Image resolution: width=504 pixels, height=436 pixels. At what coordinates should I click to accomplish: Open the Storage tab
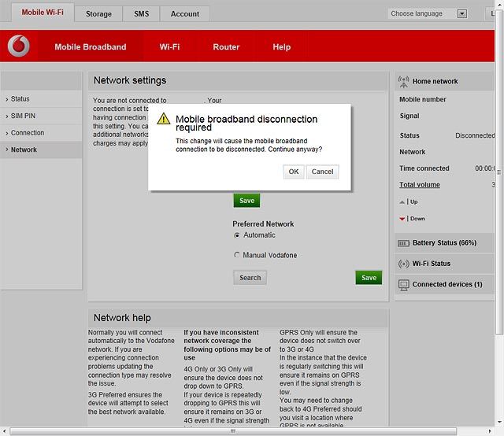click(x=98, y=14)
